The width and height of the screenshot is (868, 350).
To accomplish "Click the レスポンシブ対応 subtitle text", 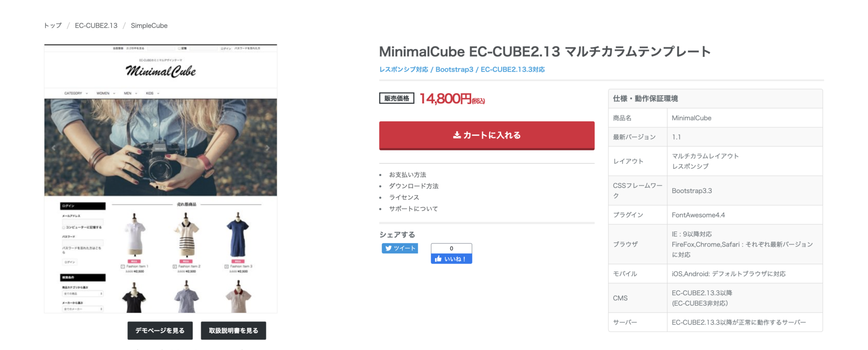I will 404,69.
